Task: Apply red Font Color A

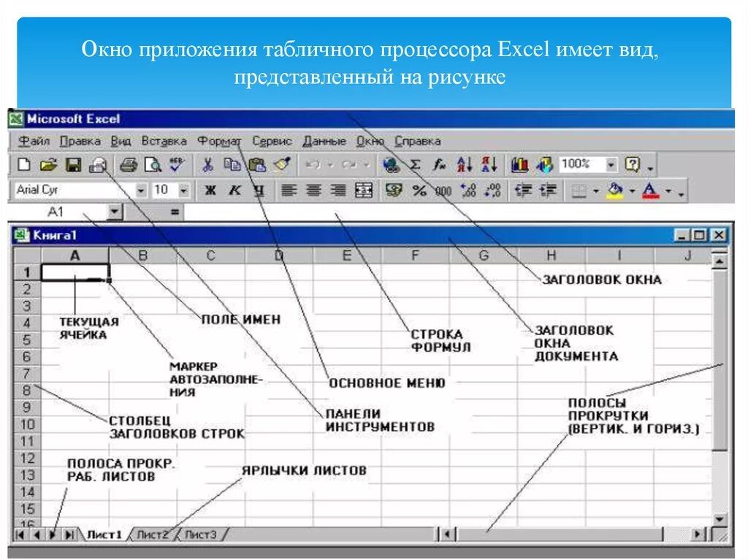Action: coord(650,191)
